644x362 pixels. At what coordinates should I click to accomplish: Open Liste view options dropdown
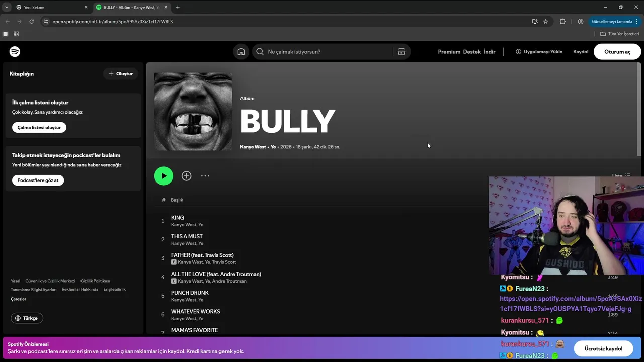621,176
